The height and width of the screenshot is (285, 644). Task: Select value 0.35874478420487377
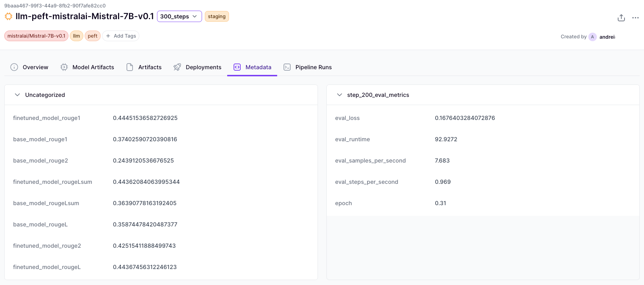145,224
